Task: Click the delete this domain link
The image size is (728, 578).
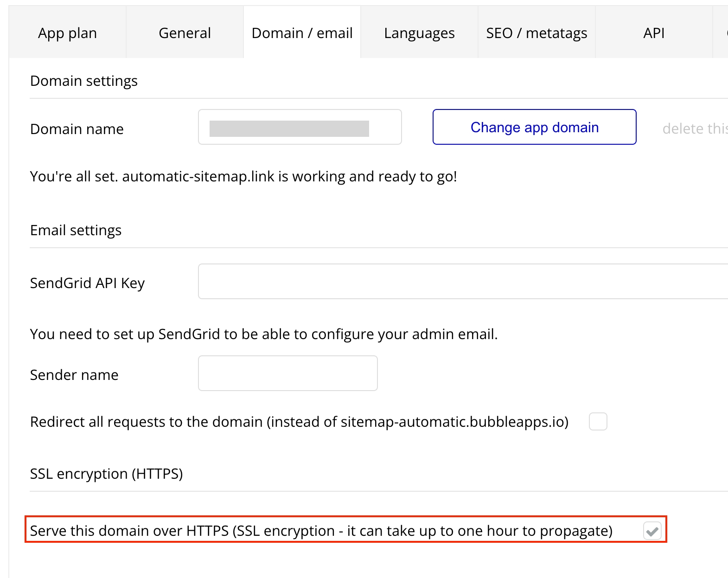Action: click(x=695, y=128)
